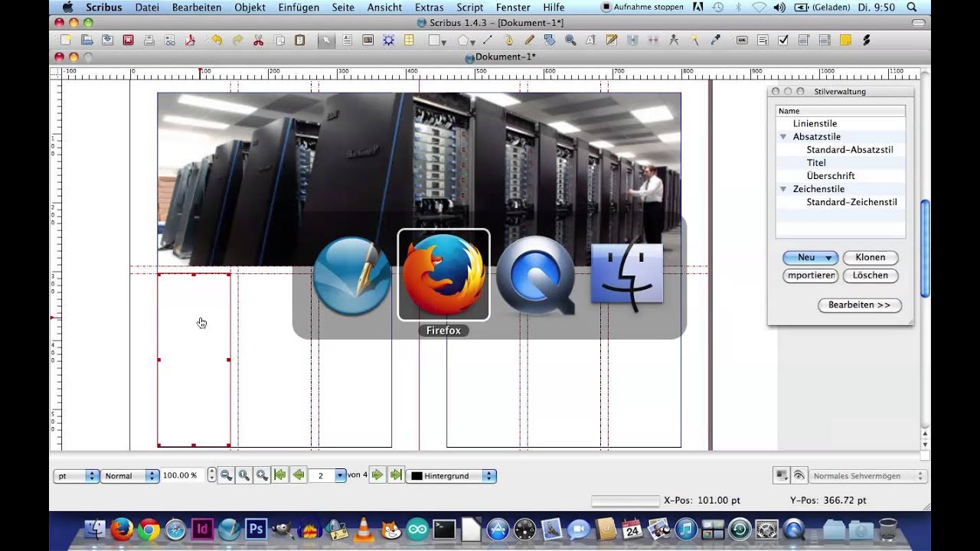The height and width of the screenshot is (551, 980).
Task: Open the pt units dropdown
Action: click(76, 476)
